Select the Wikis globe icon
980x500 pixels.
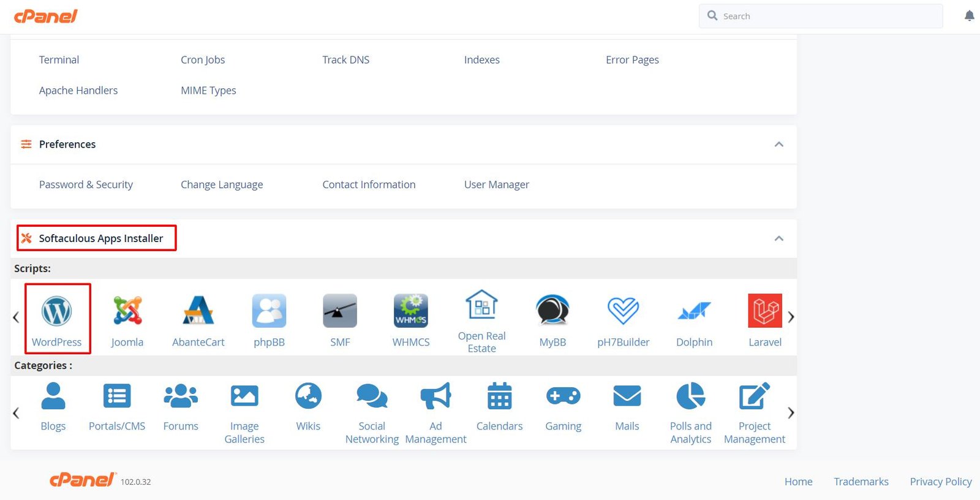(308, 396)
